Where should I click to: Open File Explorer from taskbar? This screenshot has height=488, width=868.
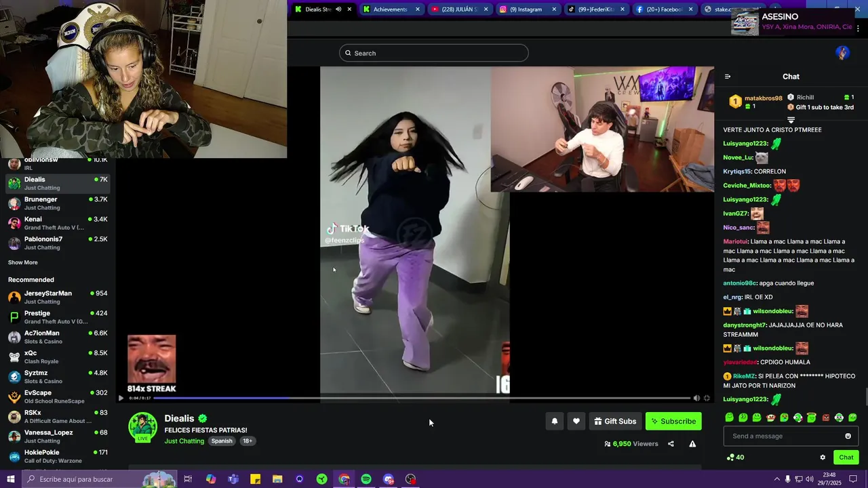click(277, 479)
